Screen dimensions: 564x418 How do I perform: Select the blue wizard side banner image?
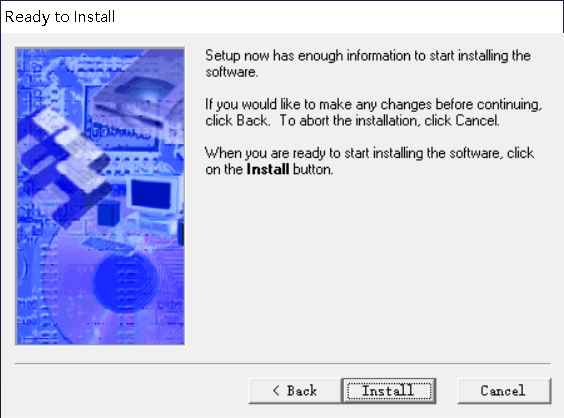coord(100,196)
